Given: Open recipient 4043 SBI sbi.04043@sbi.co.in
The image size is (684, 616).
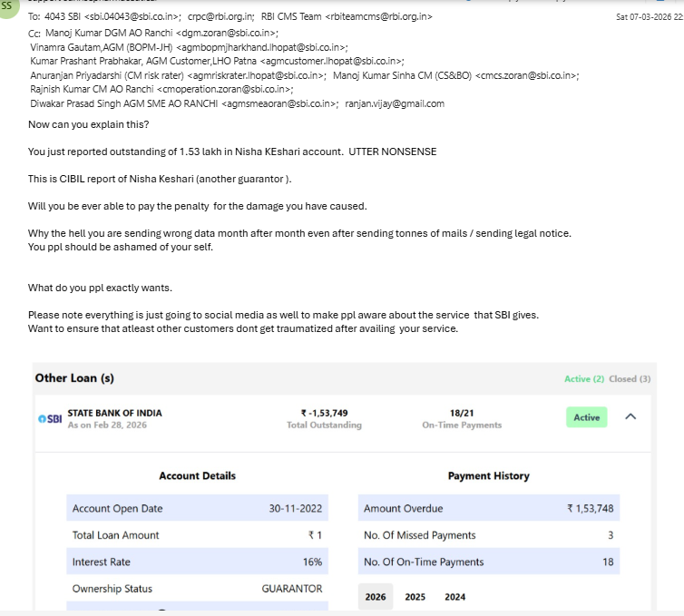Looking at the screenshot, I should pyautogui.click(x=112, y=16).
